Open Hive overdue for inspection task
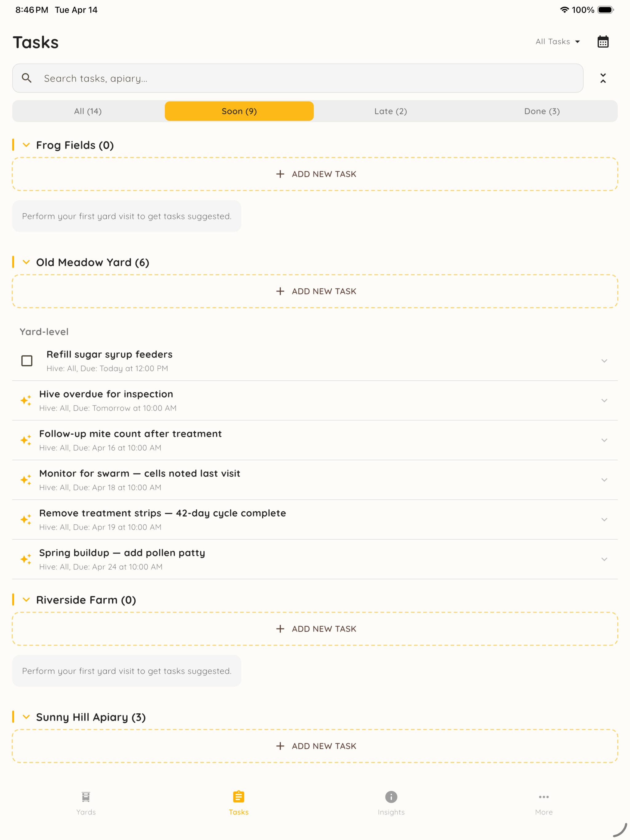The height and width of the screenshot is (840, 630). (x=315, y=401)
